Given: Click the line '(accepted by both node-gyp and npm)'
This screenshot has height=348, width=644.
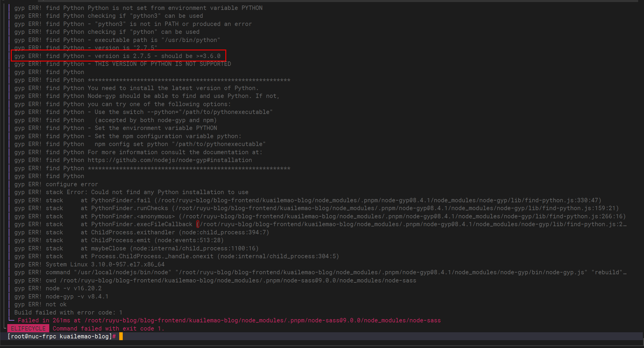Looking at the screenshot, I should 115,120.
